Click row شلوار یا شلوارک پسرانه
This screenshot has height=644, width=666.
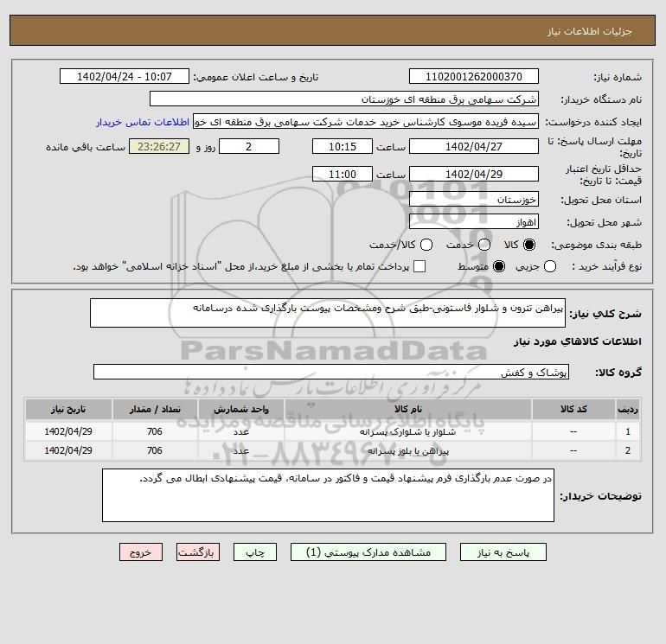333,431
